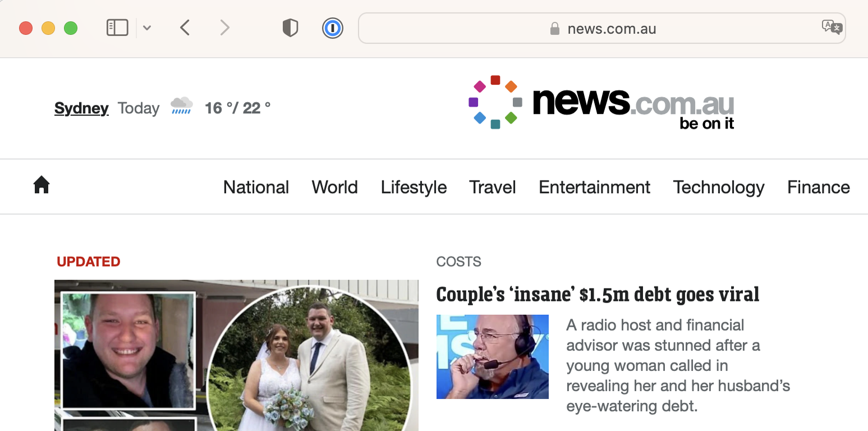The width and height of the screenshot is (868, 431).
Task: Click the padlock icon next to news.com.au
Action: coord(555,28)
